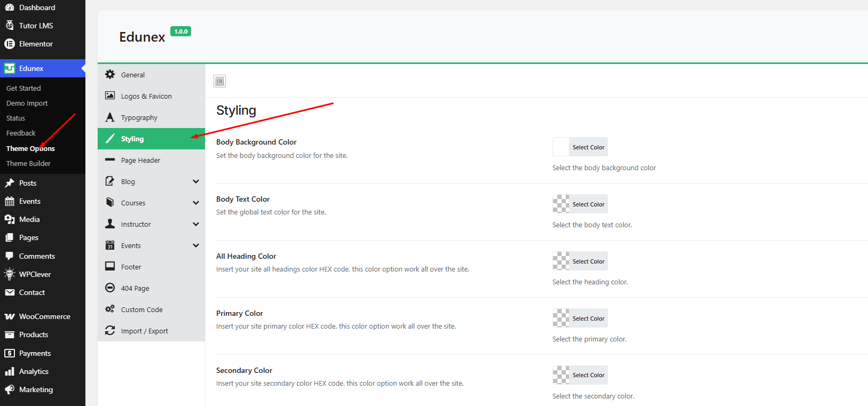This screenshot has height=406, width=868.
Task: Click the All Heading Color swatch
Action: coord(561,261)
